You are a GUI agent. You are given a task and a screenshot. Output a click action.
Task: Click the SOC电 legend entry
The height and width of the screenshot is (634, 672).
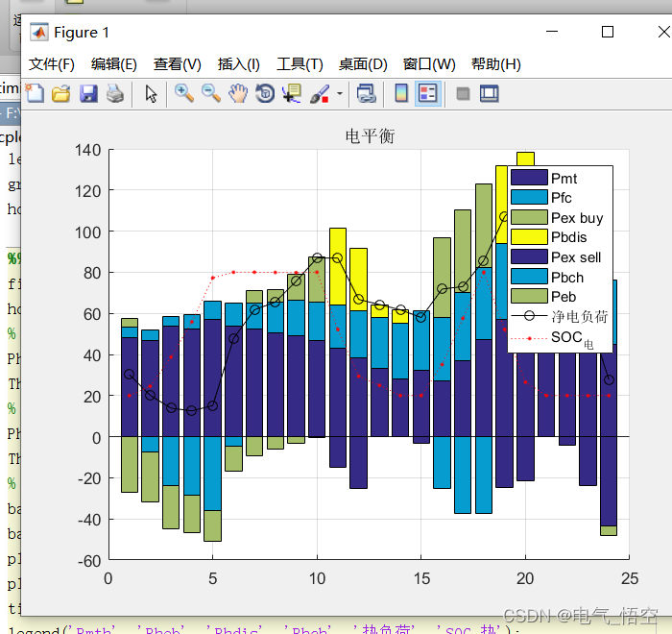point(552,338)
